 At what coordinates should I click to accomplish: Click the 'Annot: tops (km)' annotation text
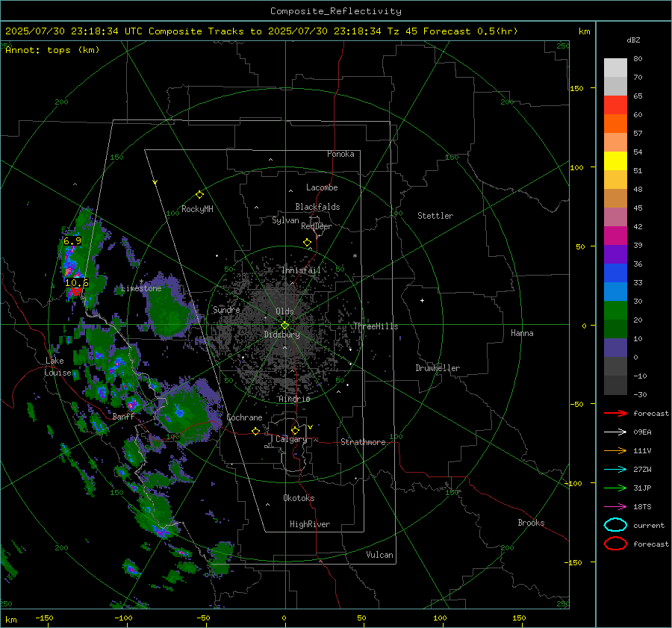[x=52, y=50]
